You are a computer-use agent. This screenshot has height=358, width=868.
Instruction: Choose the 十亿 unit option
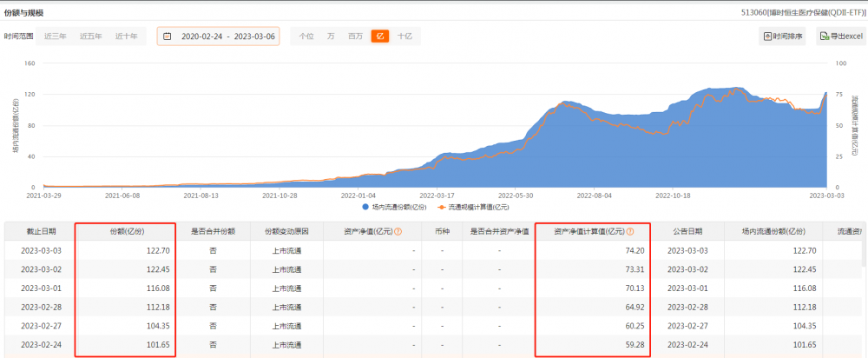(404, 36)
